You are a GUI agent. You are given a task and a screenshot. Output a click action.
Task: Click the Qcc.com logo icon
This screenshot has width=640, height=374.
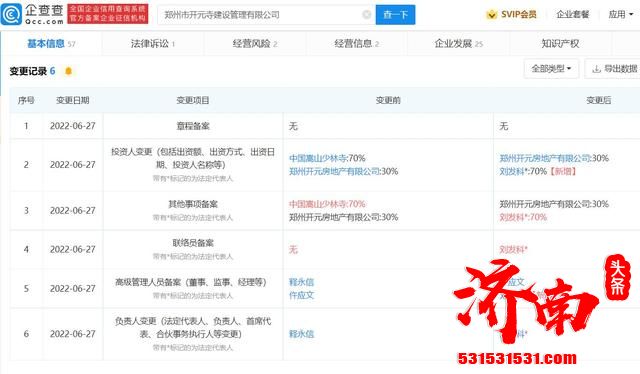(x=11, y=14)
